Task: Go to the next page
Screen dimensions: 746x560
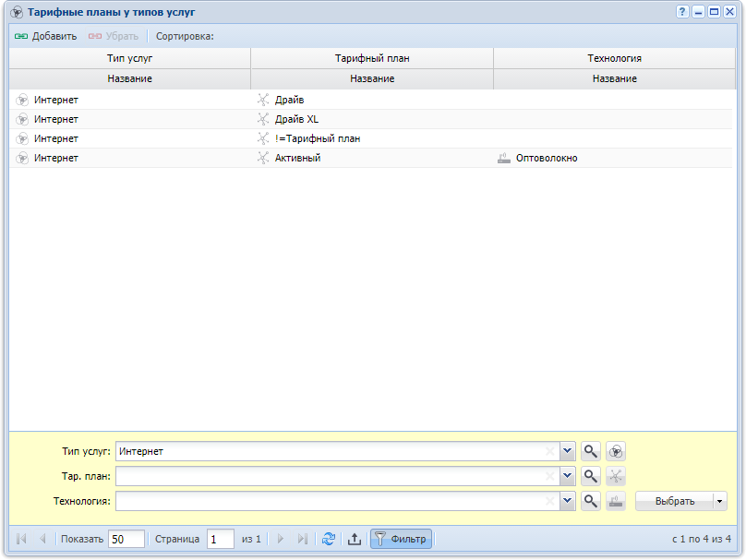Action: coord(281,539)
